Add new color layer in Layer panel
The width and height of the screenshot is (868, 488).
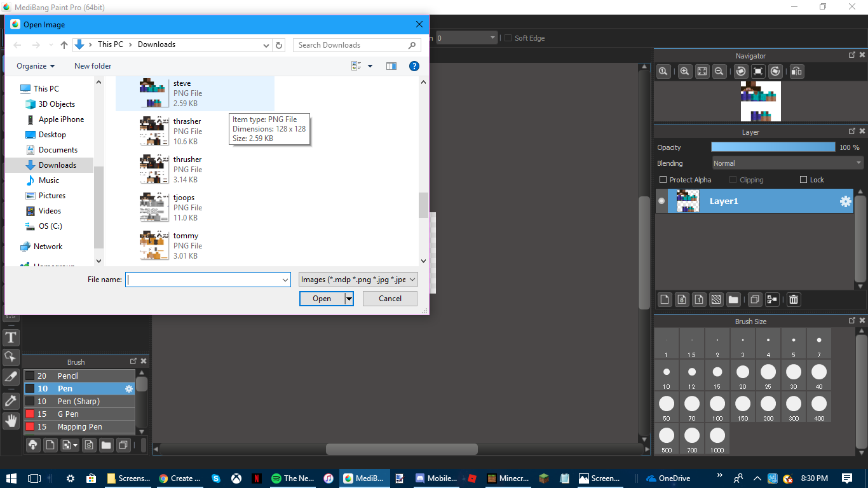[665, 299]
